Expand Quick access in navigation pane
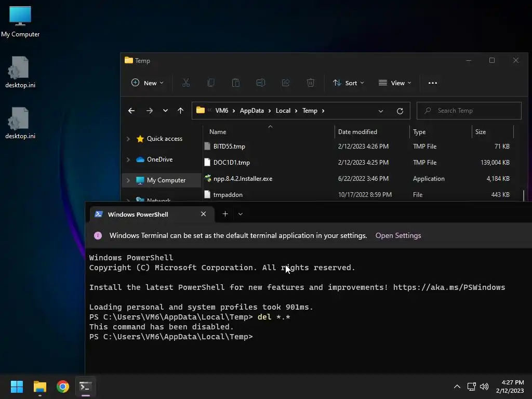Screen dimensions: 532x399 coord(128,138)
